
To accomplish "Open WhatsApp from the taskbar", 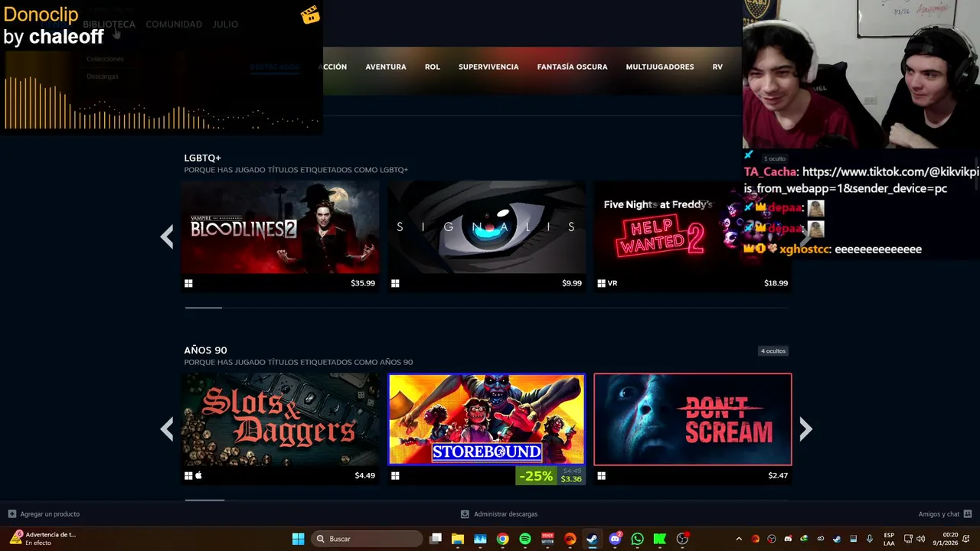I will (x=637, y=539).
